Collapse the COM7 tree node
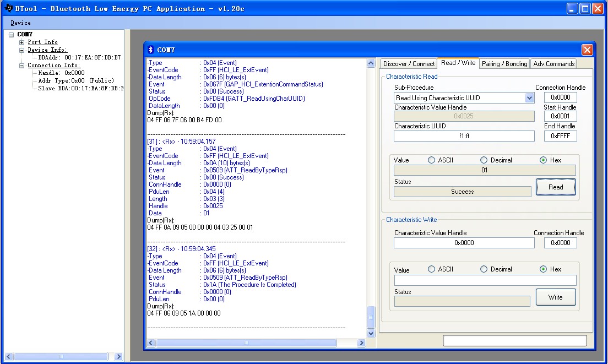 pos(11,35)
